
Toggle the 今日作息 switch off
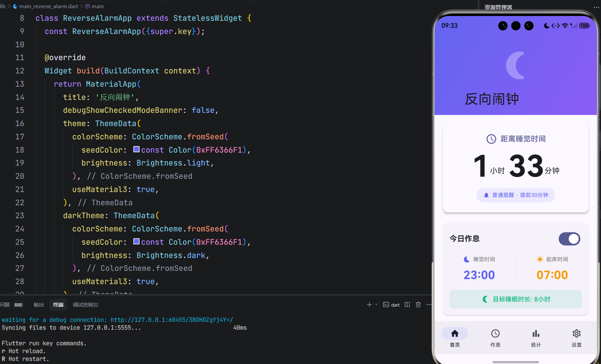pyautogui.click(x=569, y=239)
